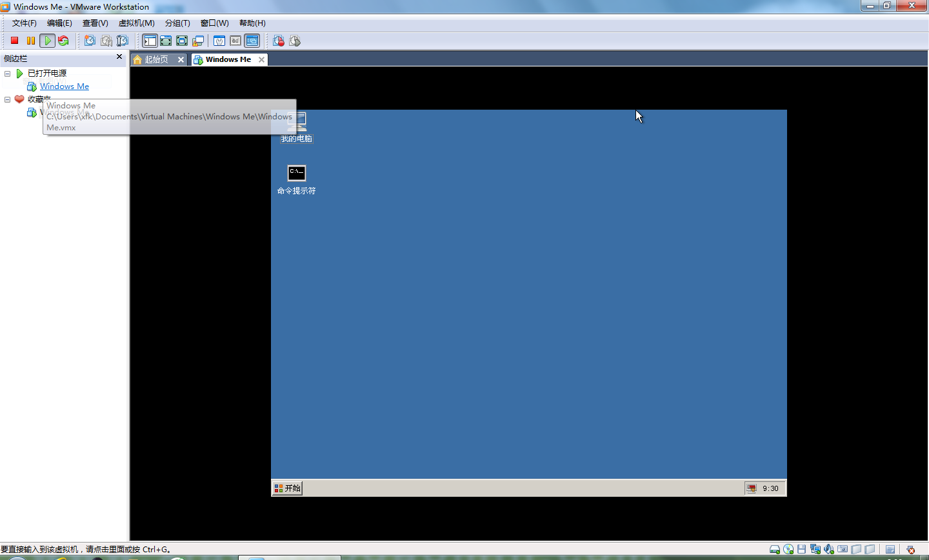This screenshot has width=929, height=560.
Task: Reset the virtual machine via toolbar icon
Action: click(x=63, y=41)
